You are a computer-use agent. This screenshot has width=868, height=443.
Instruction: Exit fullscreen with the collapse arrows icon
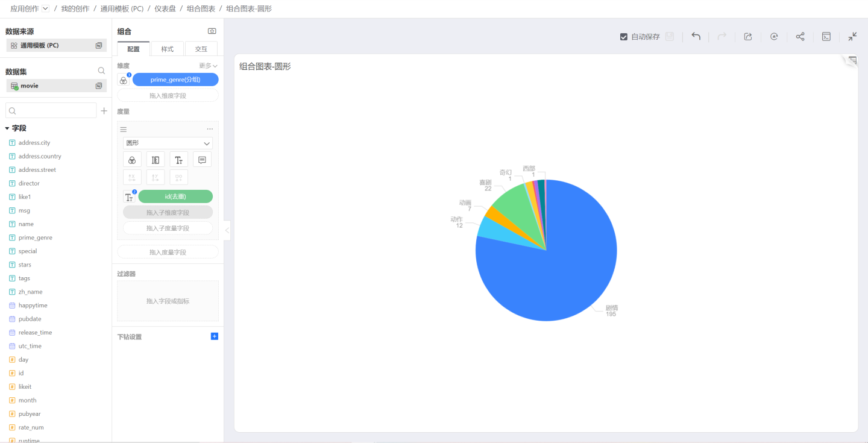(x=852, y=36)
